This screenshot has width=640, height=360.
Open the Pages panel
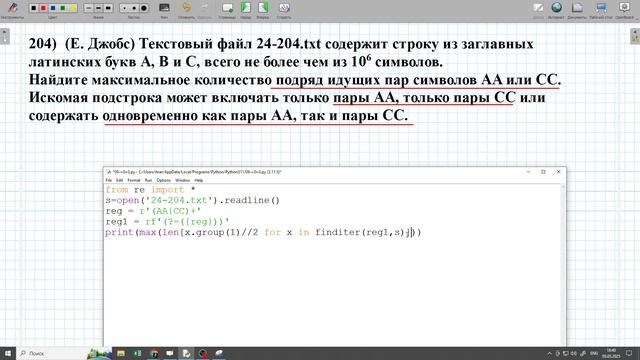point(227,9)
